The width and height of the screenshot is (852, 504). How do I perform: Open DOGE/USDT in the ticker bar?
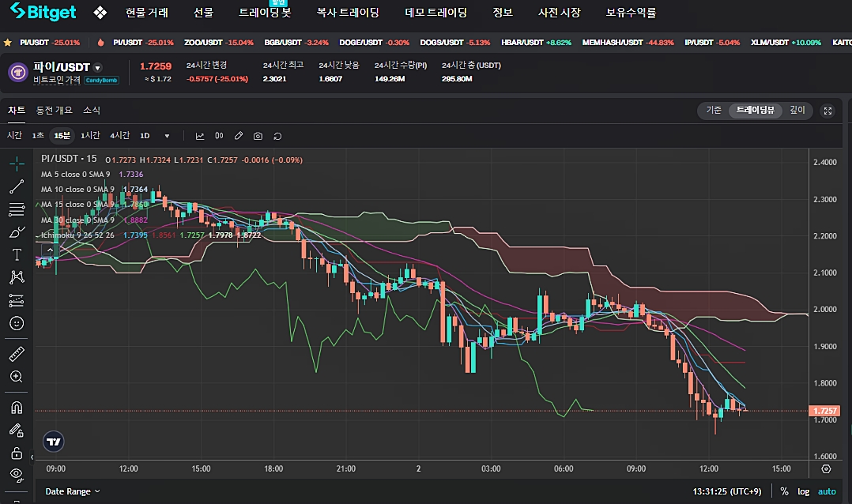pyautogui.click(x=375, y=43)
